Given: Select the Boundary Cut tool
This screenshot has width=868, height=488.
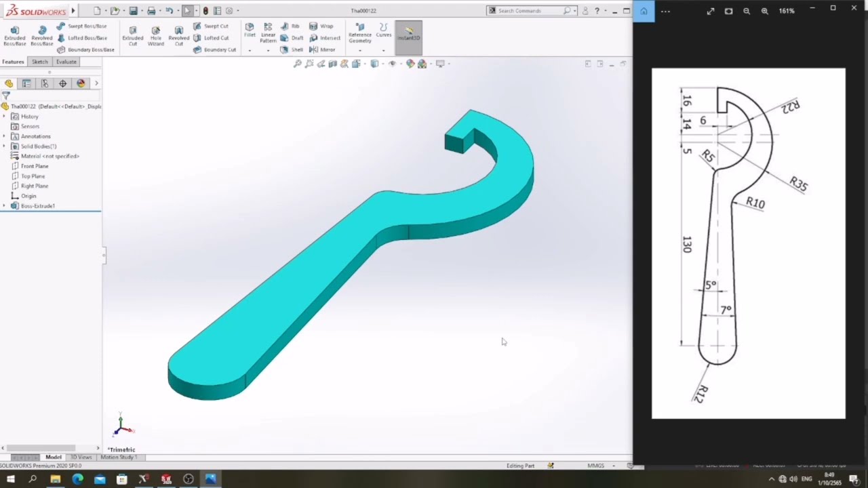Looking at the screenshot, I should 215,49.
